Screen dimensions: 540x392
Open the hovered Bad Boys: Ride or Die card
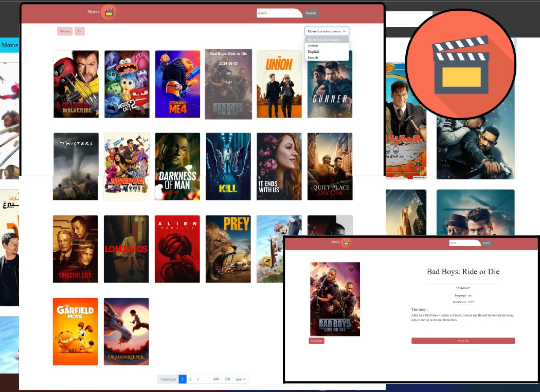[x=228, y=84]
